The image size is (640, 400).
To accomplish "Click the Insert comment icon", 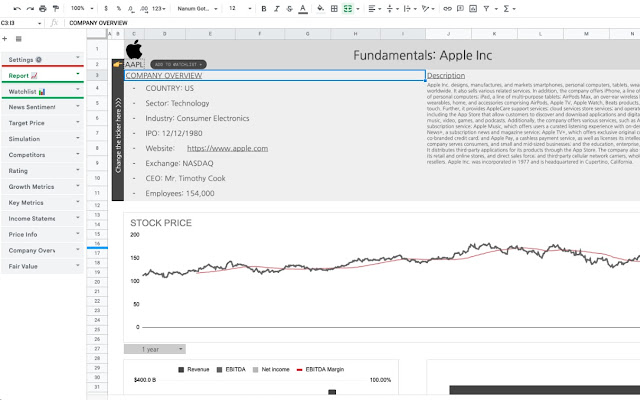I will coord(460,9).
